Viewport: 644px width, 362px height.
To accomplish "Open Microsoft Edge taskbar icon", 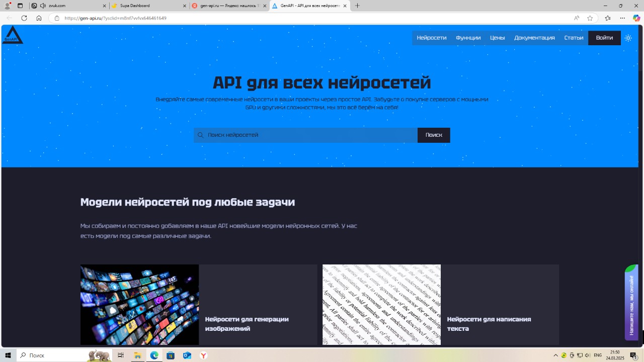I will pyautogui.click(x=154, y=355).
